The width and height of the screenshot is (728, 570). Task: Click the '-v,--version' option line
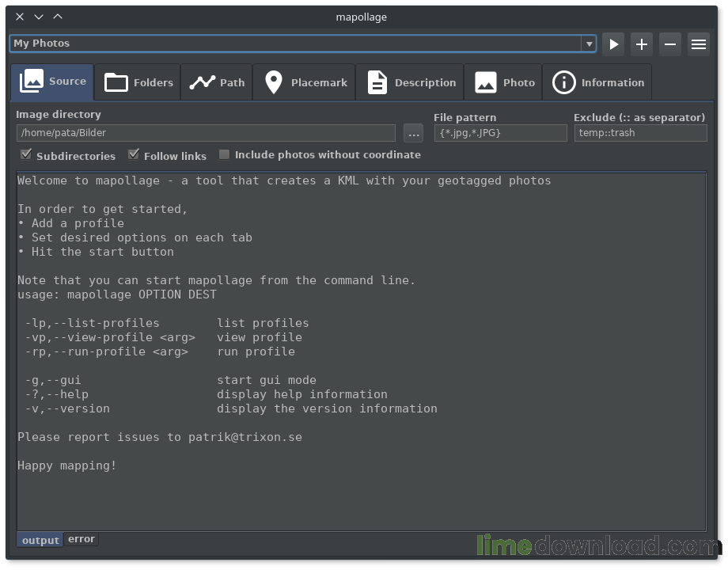[231, 408]
